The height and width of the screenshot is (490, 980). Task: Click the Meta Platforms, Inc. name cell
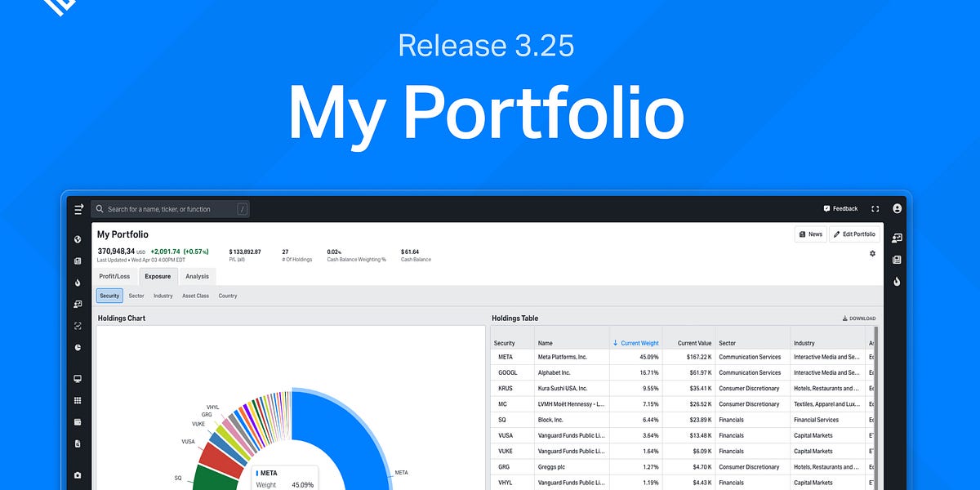click(x=571, y=357)
